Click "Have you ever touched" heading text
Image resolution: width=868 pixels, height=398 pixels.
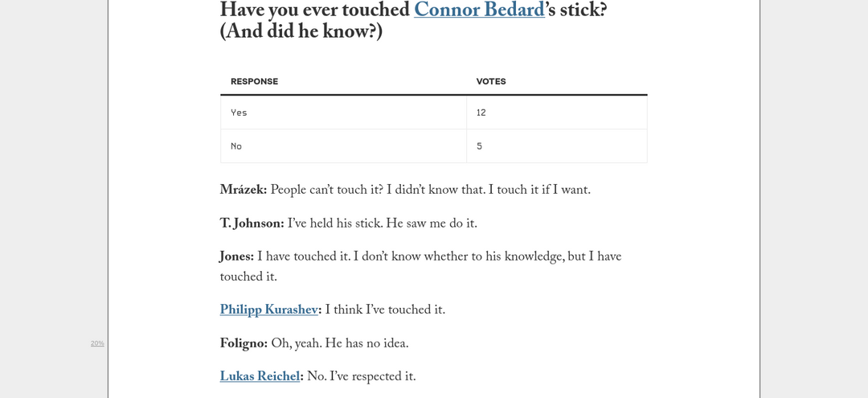(x=316, y=10)
